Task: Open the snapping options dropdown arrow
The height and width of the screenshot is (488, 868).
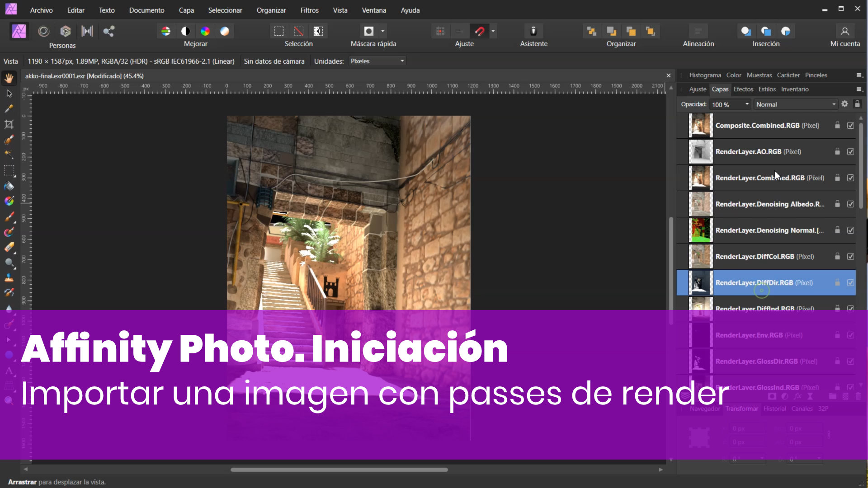Action: (493, 31)
